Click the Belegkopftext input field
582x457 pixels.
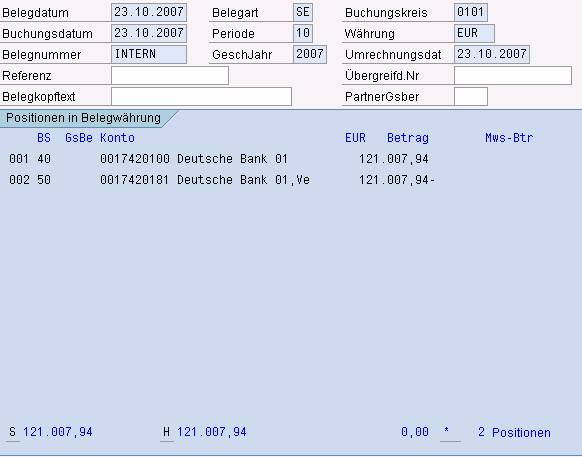(202, 97)
